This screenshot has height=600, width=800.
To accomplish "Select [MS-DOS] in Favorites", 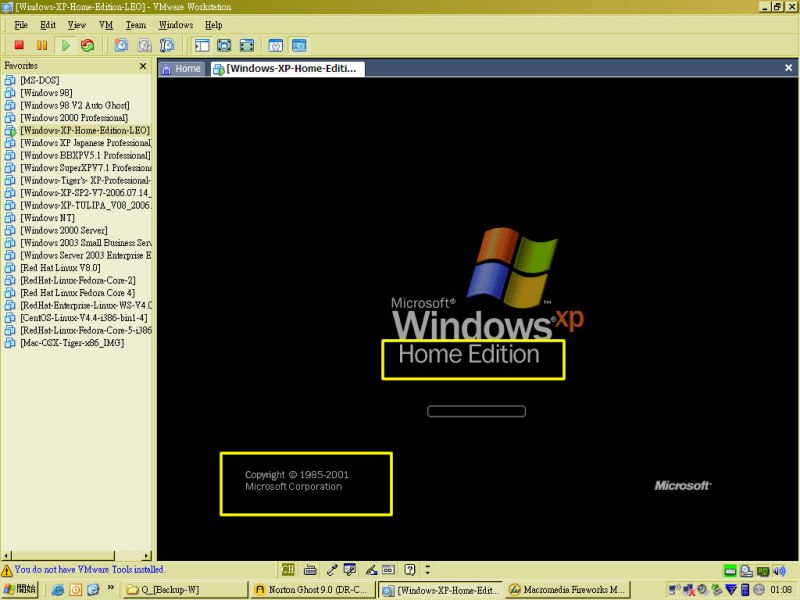I will pos(40,80).
